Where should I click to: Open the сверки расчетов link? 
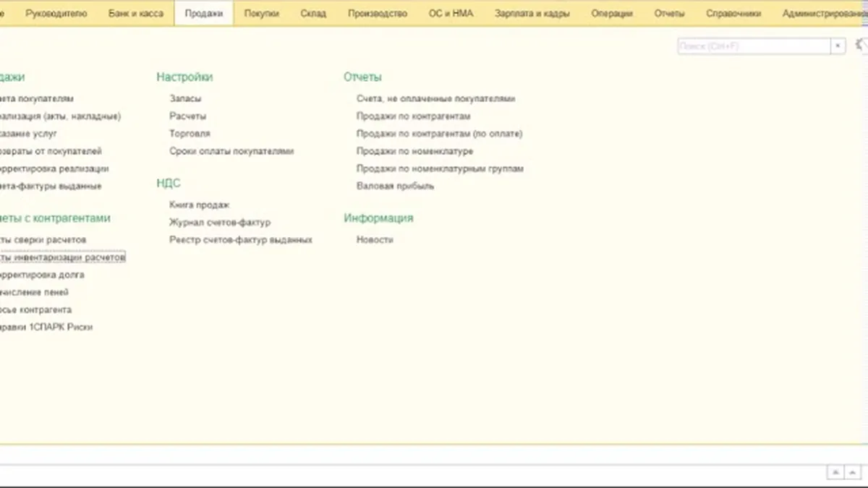pyautogui.click(x=43, y=239)
